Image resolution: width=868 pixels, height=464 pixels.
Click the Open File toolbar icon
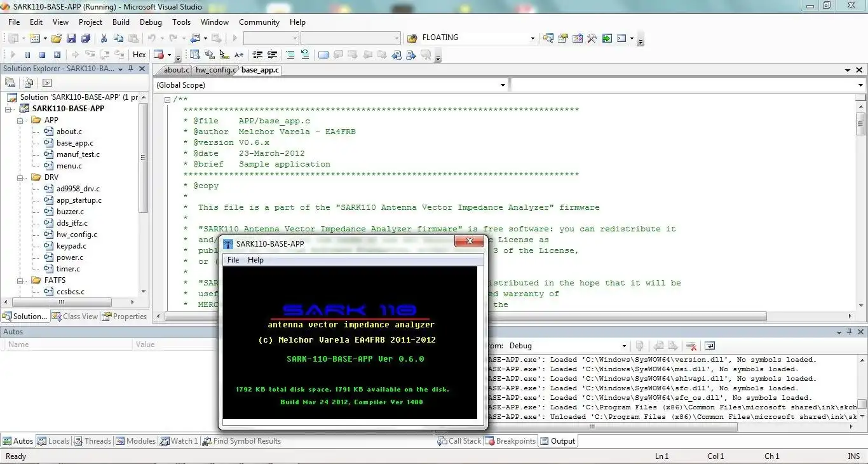(57, 38)
